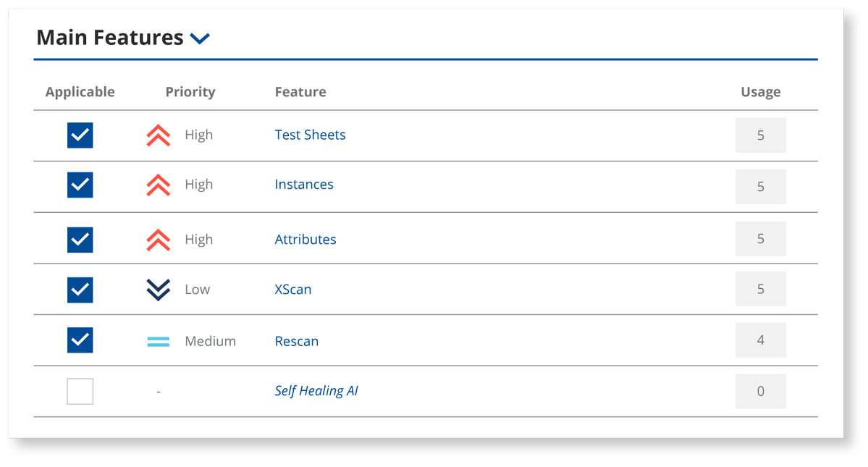
Task: Click the Usage value field for Rescan
Action: (x=760, y=340)
